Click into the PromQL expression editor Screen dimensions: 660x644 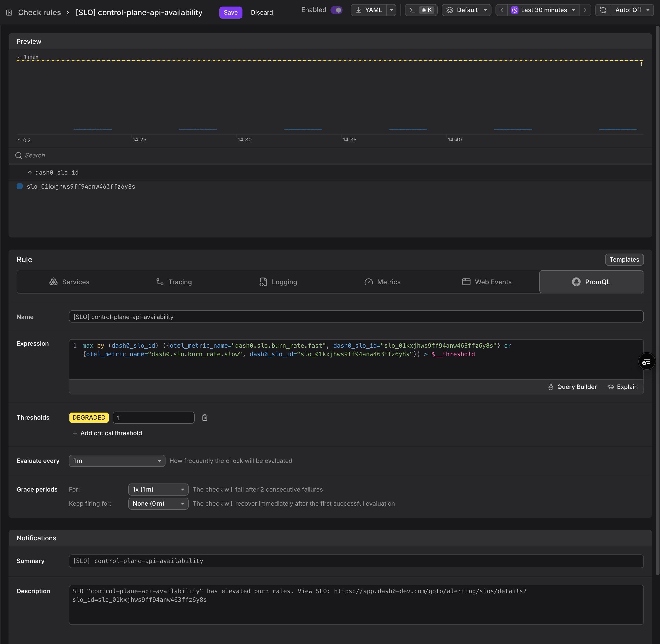356,359
